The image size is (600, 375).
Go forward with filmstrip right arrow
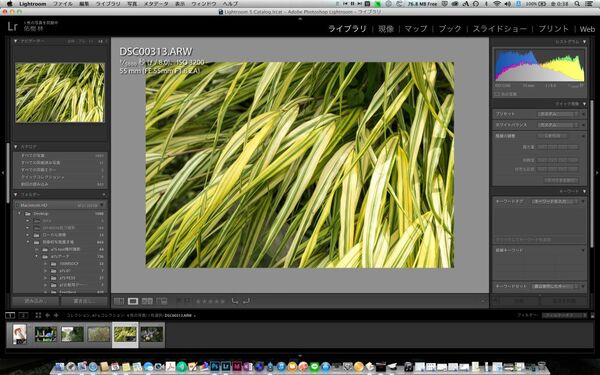pyautogui.click(x=56, y=315)
